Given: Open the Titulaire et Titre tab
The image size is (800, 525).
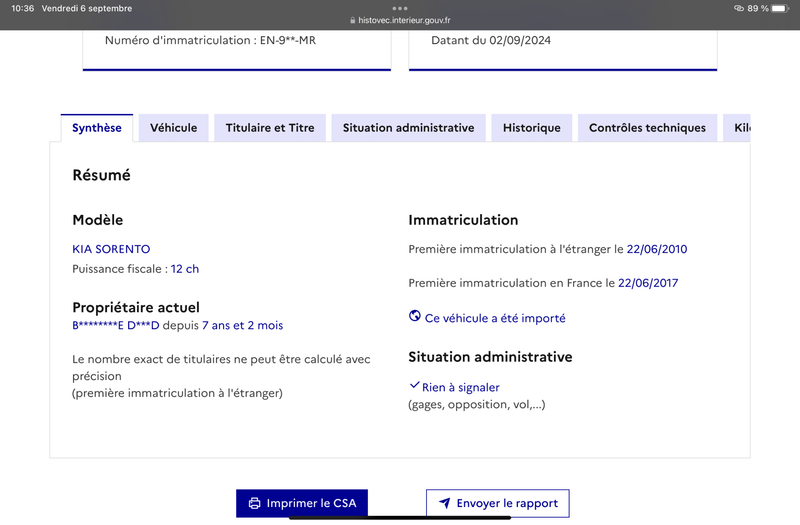Looking at the screenshot, I should coord(270,128).
